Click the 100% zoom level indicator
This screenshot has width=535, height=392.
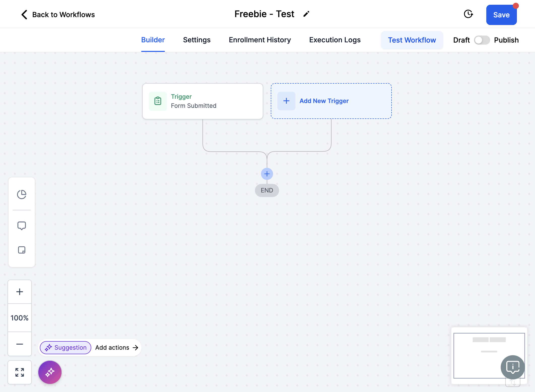20,318
